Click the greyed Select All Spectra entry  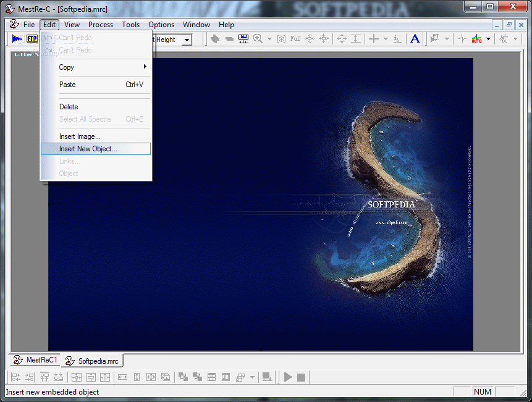click(96, 119)
